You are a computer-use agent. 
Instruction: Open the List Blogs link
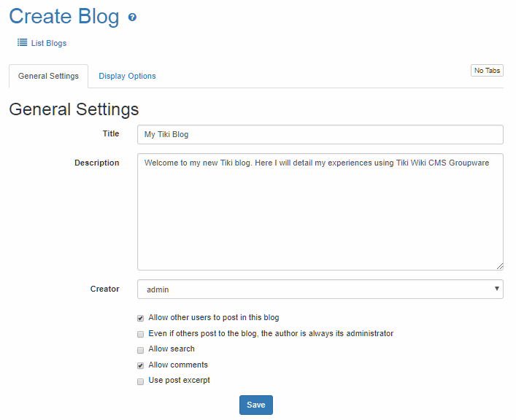48,44
